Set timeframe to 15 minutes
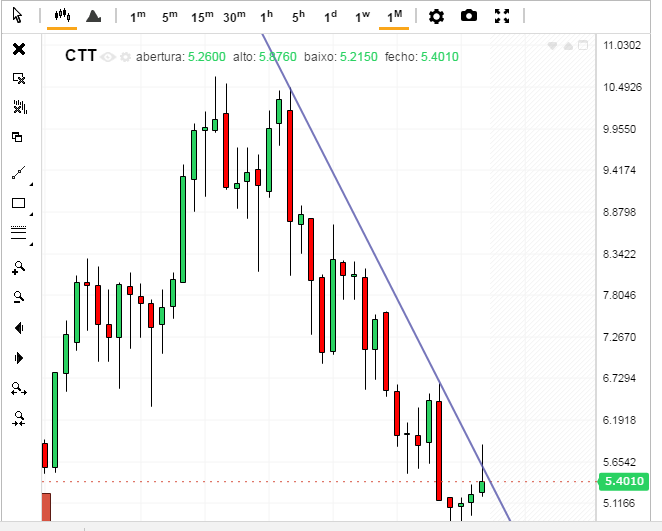Viewport: 662px width, 531px height. (x=202, y=16)
